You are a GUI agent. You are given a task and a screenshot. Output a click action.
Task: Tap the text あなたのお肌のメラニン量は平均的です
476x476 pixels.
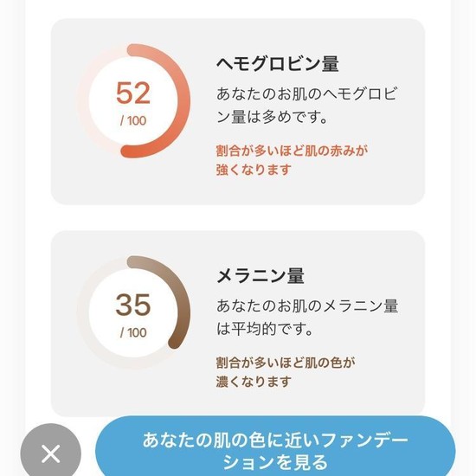tap(307, 317)
